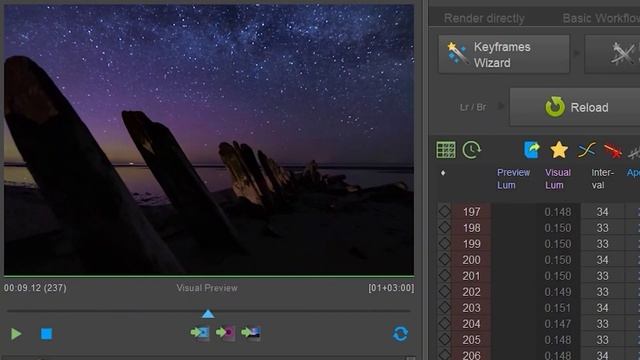Image resolution: width=640 pixels, height=360 pixels.
Task: Open the Keyframes Wizard
Action: tap(504, 54)
